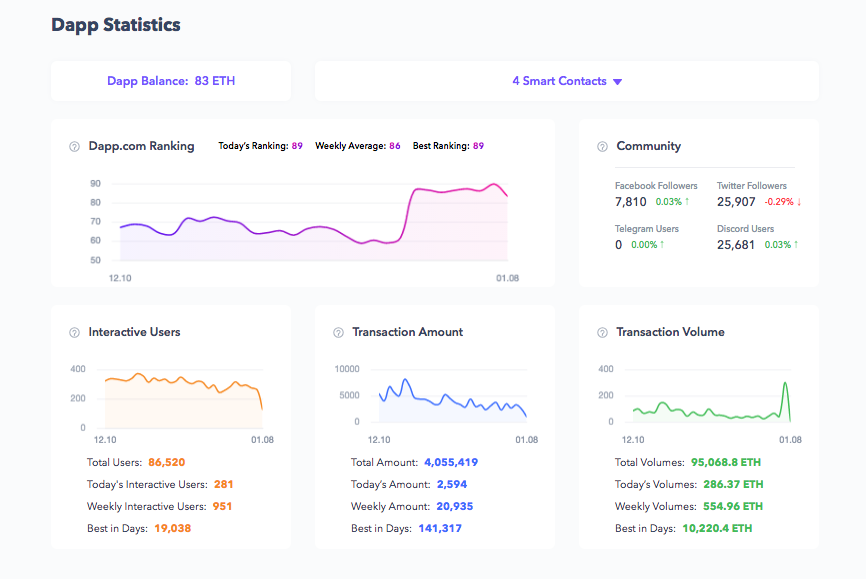
Task: Open help icon beside Interactive Users
Action: tap(74, 333)
